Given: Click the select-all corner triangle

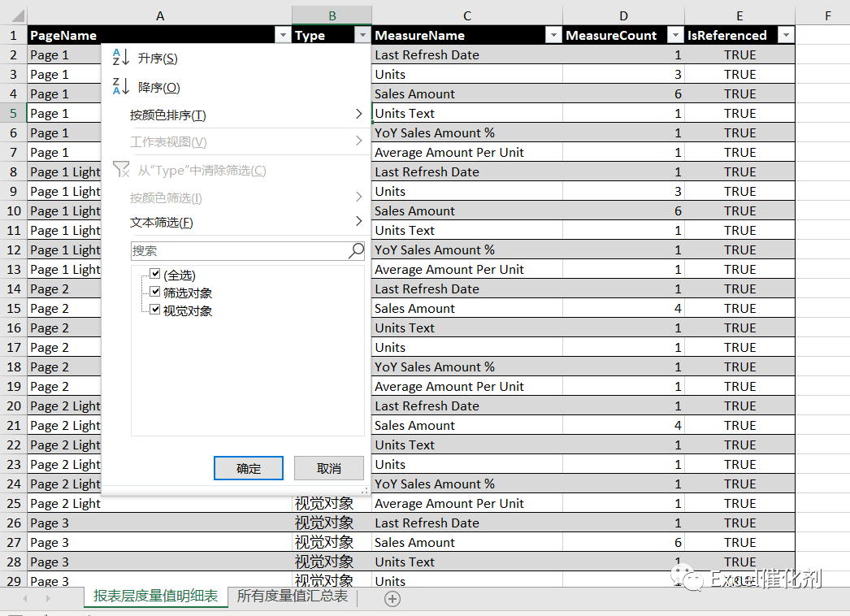Looking at the screenshot, I should [18, 15].
